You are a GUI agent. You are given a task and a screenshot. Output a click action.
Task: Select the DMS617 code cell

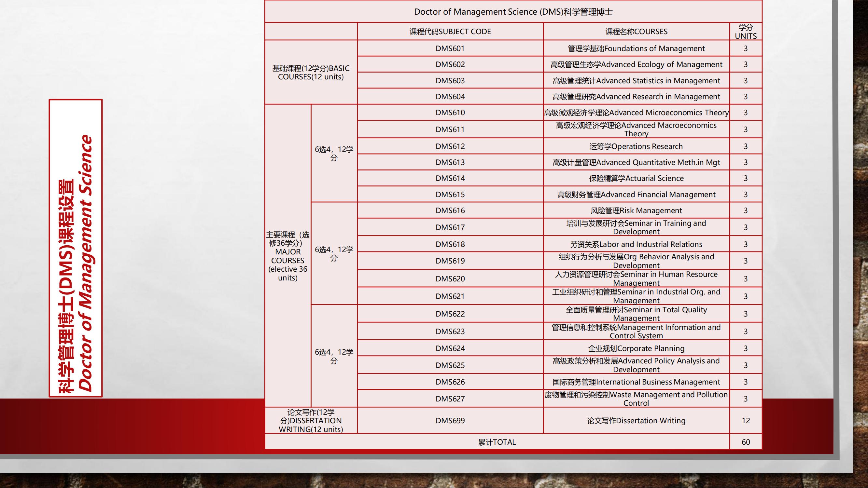450,227
